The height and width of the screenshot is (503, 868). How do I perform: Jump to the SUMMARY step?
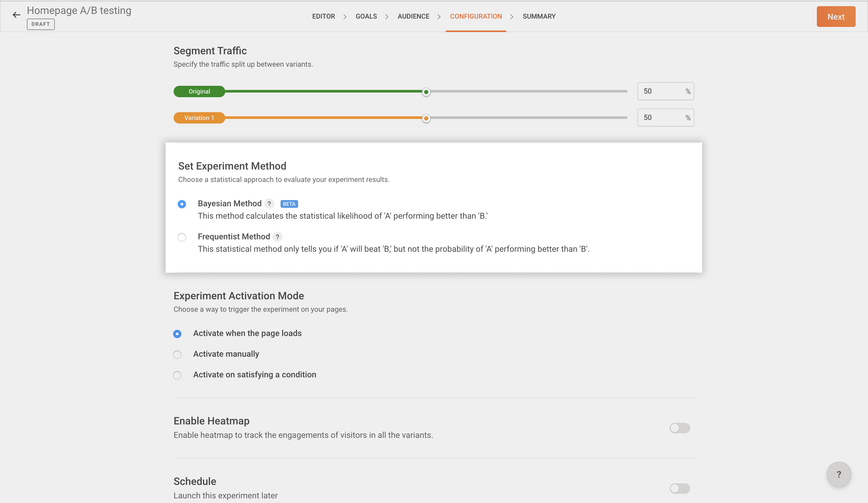[x=539, y=17]
